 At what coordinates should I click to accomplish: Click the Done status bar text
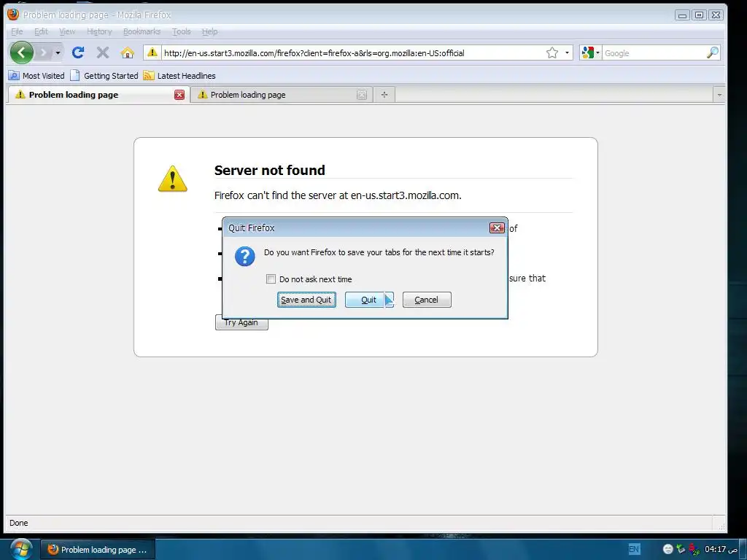point(18,523)
